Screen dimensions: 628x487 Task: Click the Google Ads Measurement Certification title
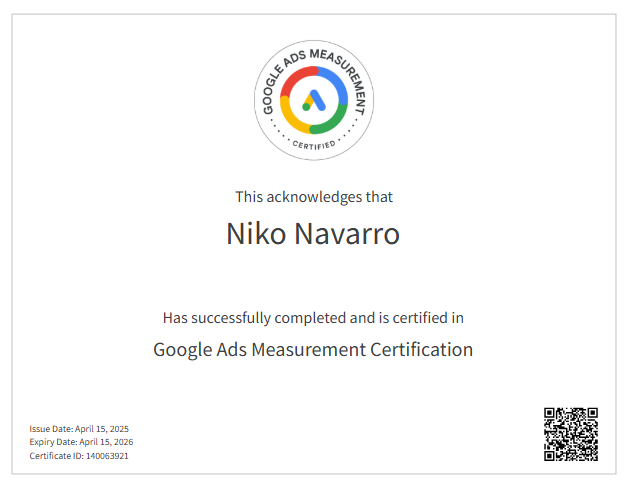(x=313, y=350)
